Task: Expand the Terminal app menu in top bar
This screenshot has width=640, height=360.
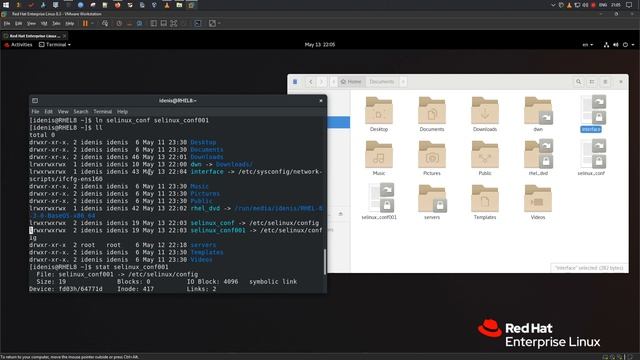Action: click(55, 44)
